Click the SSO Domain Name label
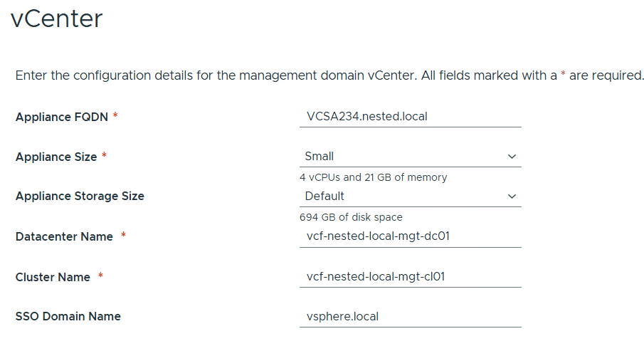The width and height of the screenshot is (644, 346). click(x=68, y=316)
